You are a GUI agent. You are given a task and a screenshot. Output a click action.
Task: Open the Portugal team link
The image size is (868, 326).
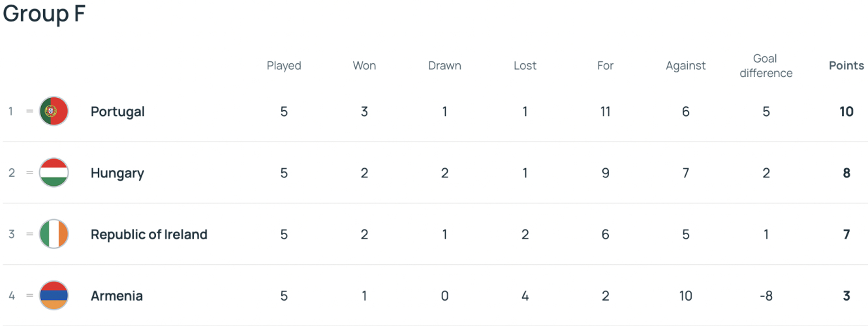tap(117, 111)
